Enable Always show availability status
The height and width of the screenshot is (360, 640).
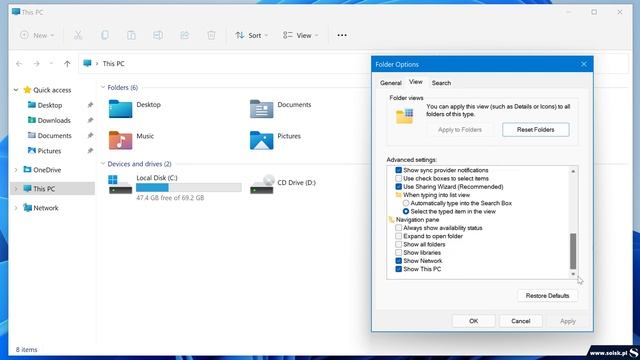point(398,228)
